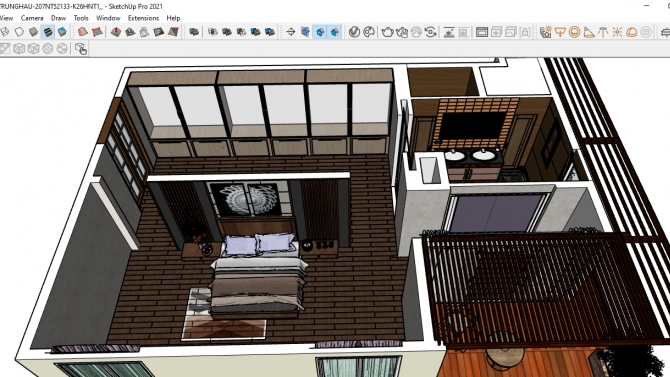The image size is (670, 377).
Task: Open the Draw menu
Action: 59,18
